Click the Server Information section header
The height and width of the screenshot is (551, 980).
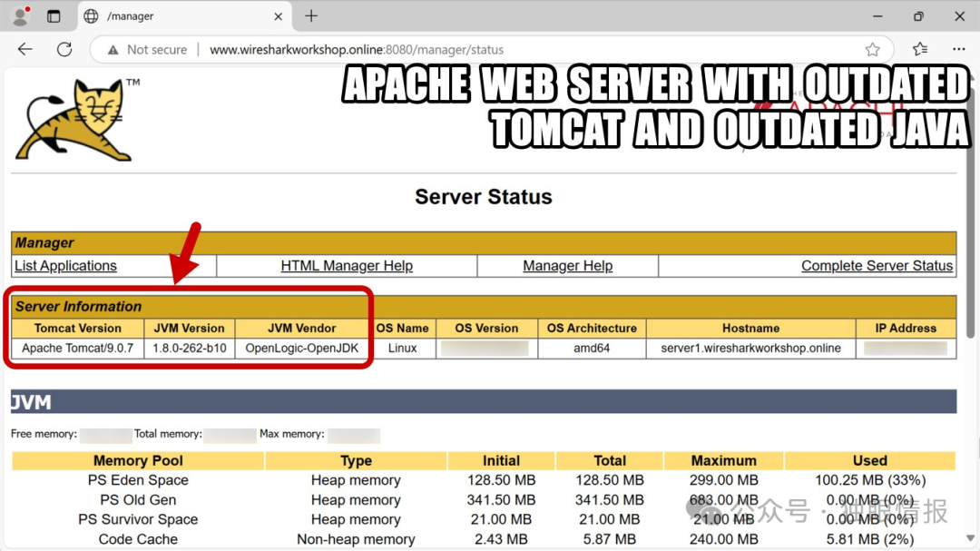point(484,307)
